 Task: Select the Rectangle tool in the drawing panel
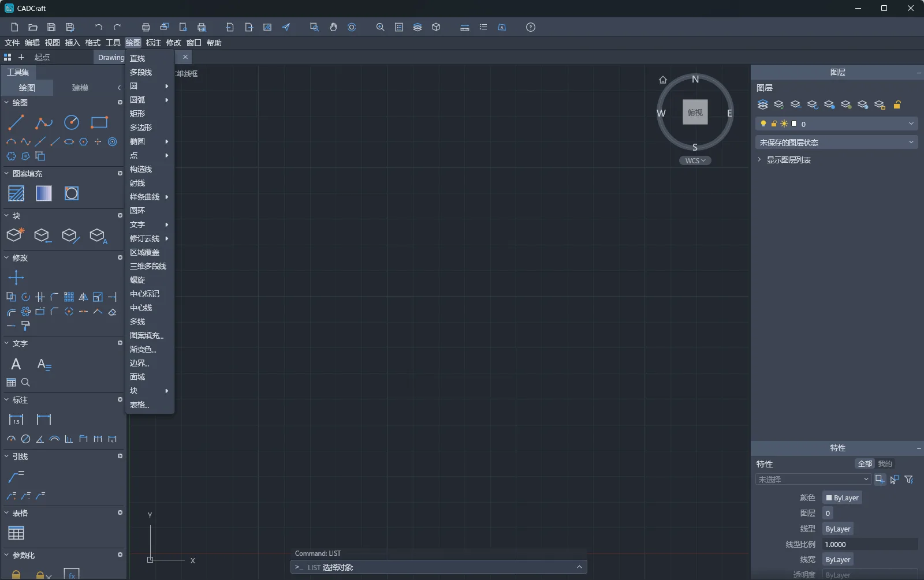pos(99,122)
